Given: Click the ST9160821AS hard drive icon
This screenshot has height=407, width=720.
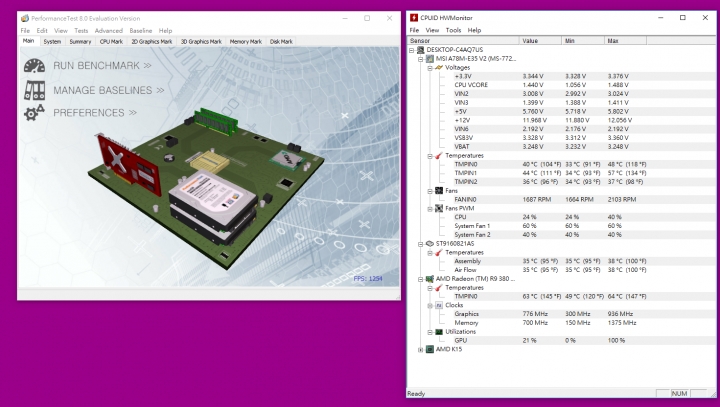Looking at the screenshot, I should pyautogui.click(x=430, y=243).
